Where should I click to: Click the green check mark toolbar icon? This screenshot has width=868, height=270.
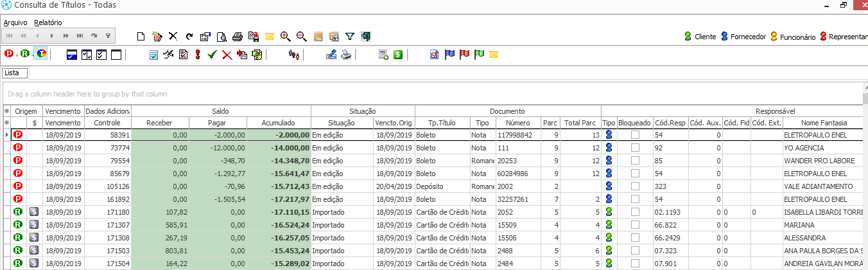212,55
